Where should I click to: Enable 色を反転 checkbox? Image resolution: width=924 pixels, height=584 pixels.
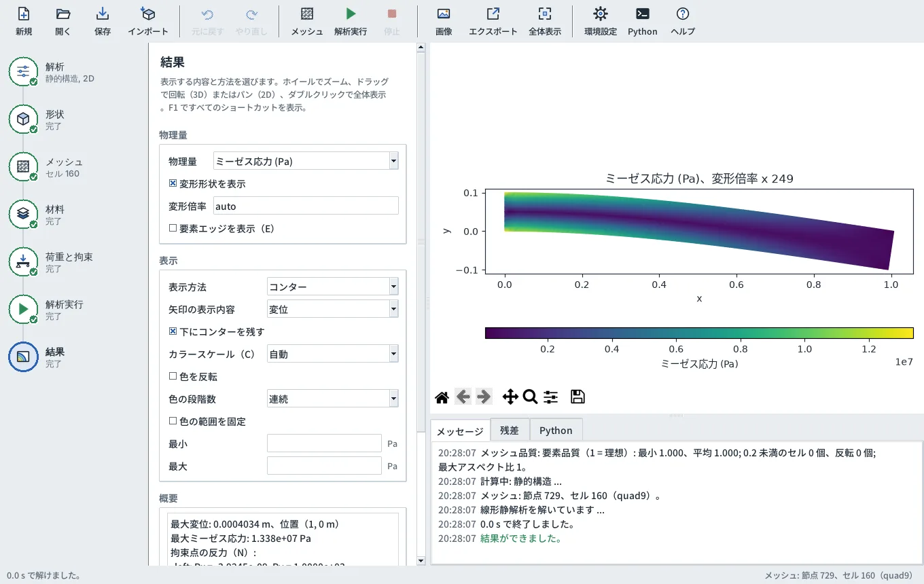[173, 376]
